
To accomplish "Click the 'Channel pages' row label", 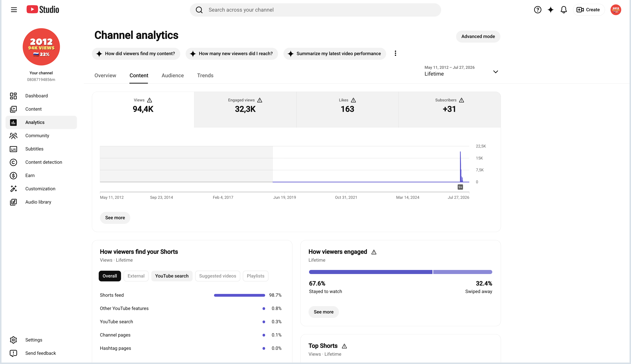I will pos(115,335).
